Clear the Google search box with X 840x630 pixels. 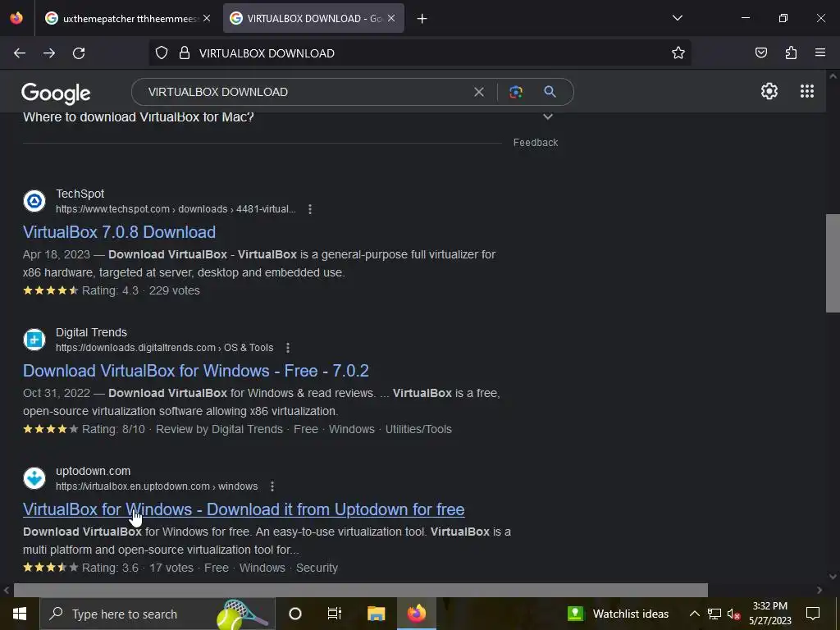tap(479, 92)
